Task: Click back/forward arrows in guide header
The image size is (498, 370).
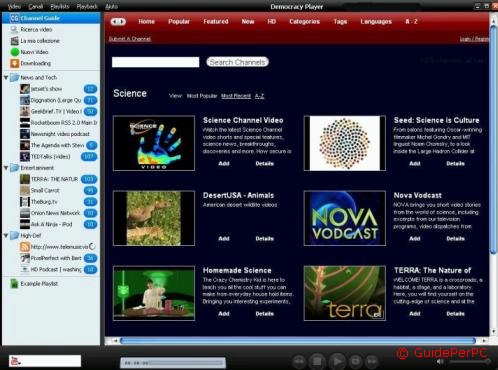Action: [x=118, y=22]
